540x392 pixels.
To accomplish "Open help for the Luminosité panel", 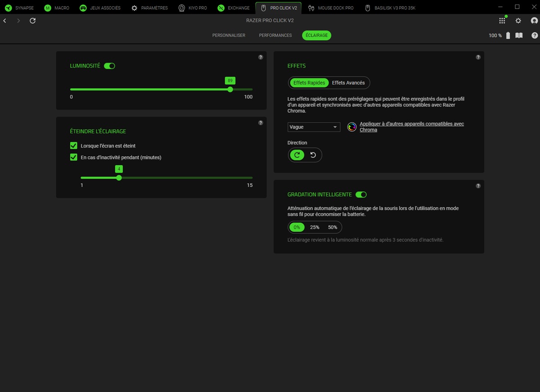I will pyautogui.click(x=261, y=57).
